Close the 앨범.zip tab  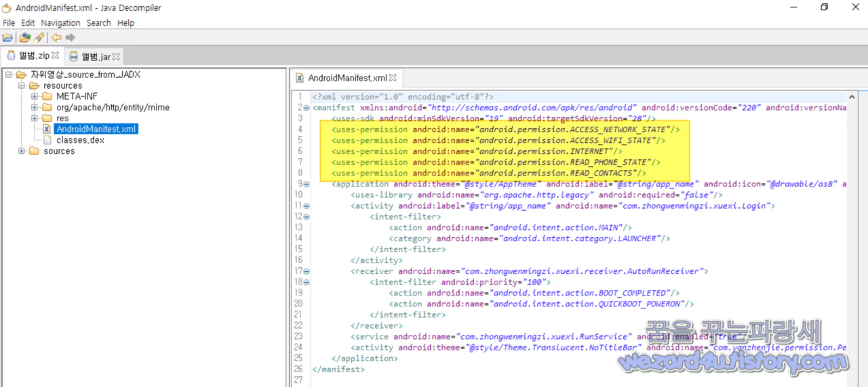click(56, 56)
